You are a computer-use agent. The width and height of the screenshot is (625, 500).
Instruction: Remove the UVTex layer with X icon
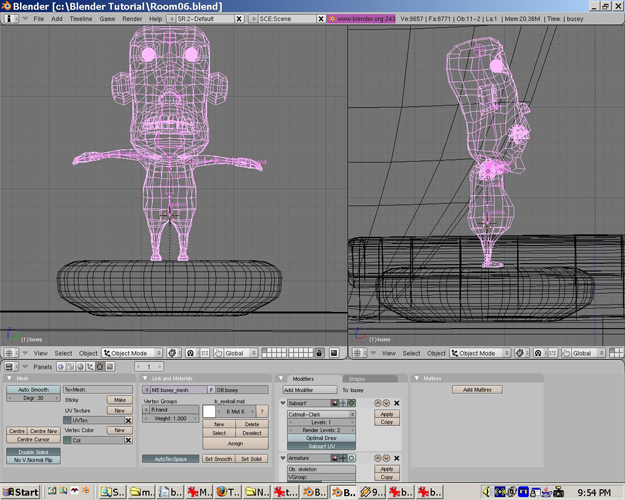pyautogui.click(x=128, y=421)
